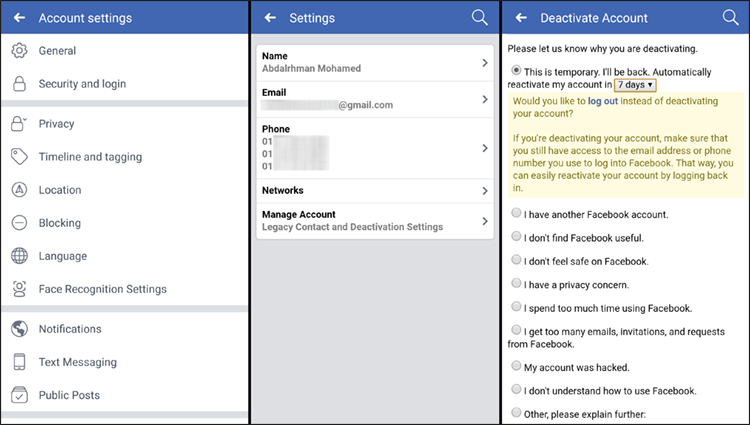This screenshot has height=425, width=750.
Task: Click the General gear icon
Action: (19, 51)
